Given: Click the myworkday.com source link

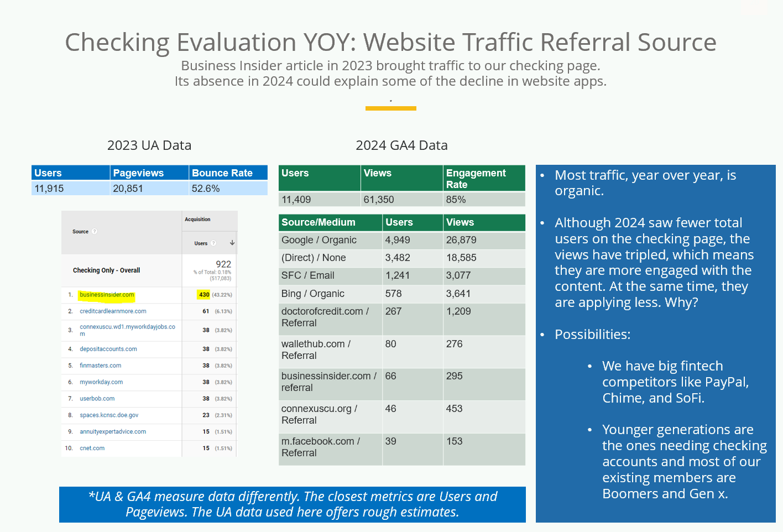Looking at the screenshot, I should click(101, 382).
